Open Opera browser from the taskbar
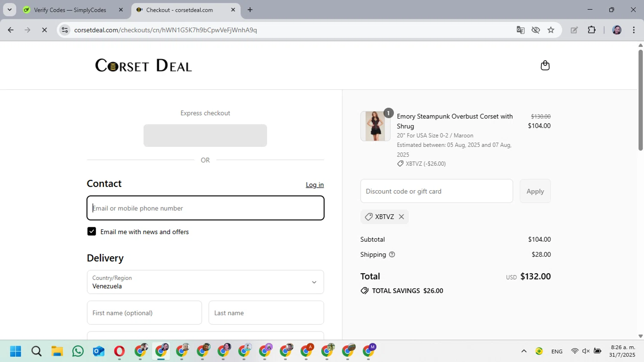This screenshot has height=362, width=644. click(x=119, y=351)
